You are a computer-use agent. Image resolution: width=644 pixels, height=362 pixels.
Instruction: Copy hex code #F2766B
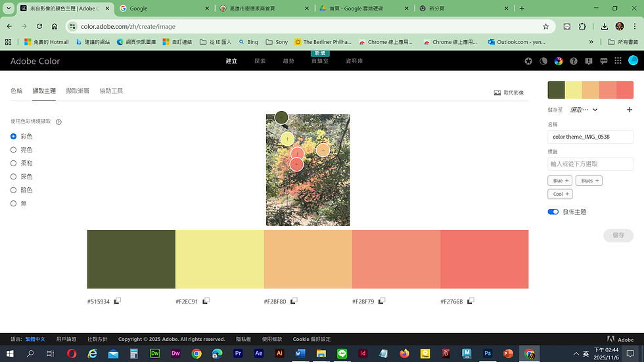(471, 301)
